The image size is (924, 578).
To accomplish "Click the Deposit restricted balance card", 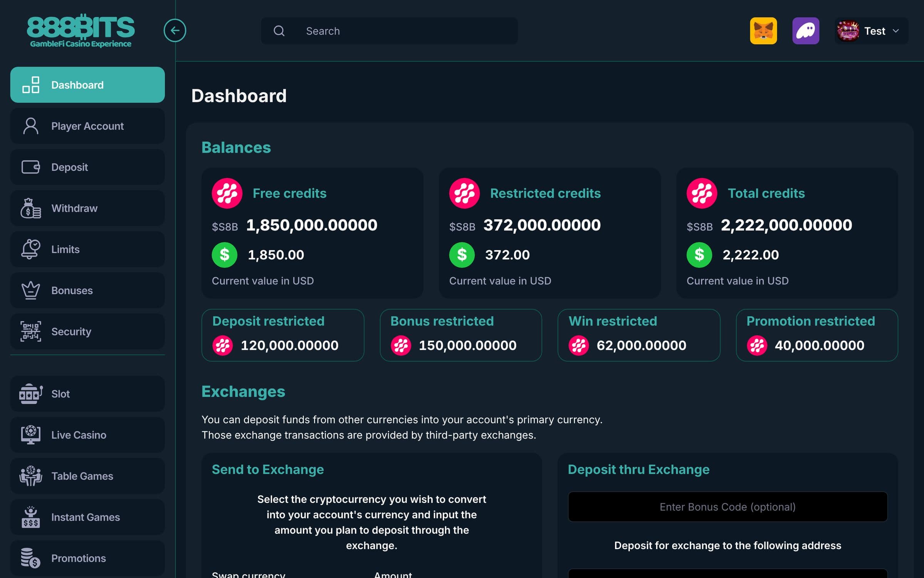I will [283, 335].
